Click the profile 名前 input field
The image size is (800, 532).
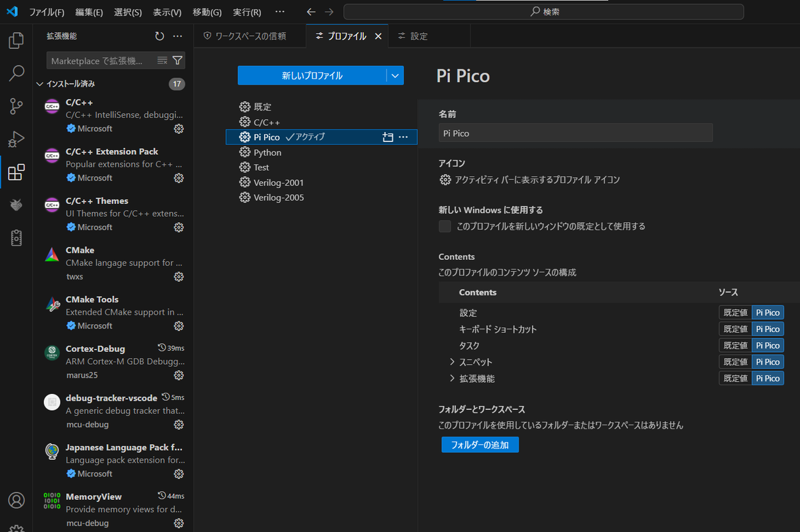[x=575, y=133]
